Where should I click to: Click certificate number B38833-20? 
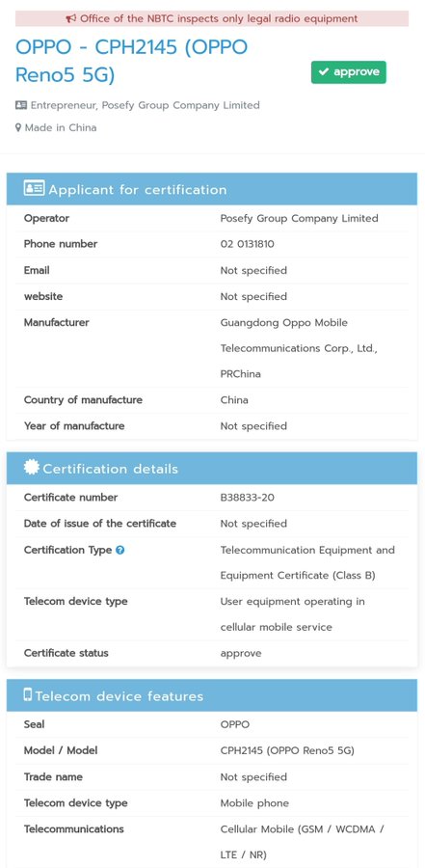click(248, 498)
